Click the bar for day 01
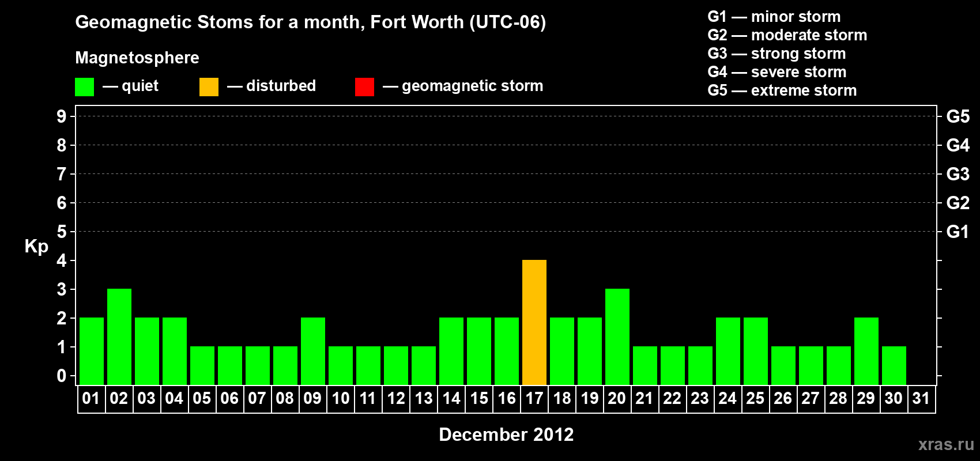Image resolution: width=980 pixels, height=461 pixels. point(92,351)
